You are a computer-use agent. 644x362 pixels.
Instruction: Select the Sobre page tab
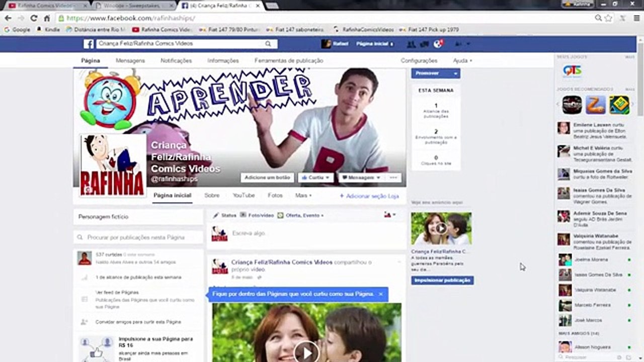[x=212, y=195]
